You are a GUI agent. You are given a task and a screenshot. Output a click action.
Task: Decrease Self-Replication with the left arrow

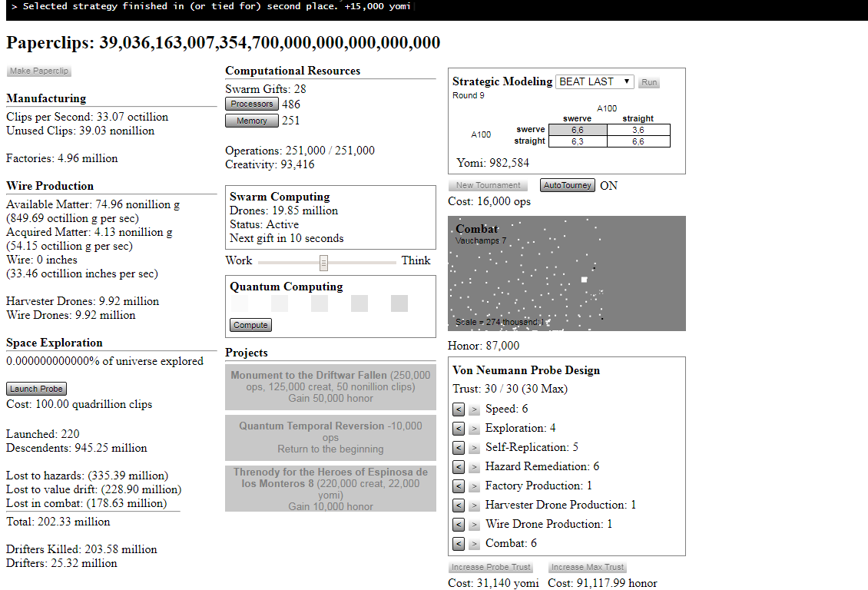click(x=459, y=448)
